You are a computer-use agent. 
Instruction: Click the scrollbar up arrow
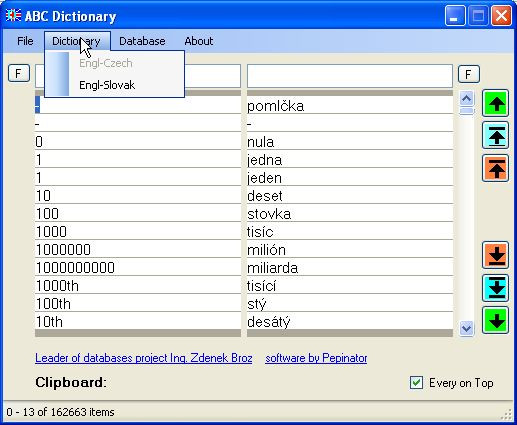tap(466, 98)
